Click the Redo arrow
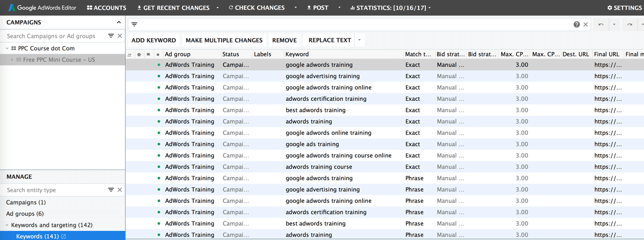This screenshot has height=240, width=644. point(630,24)
